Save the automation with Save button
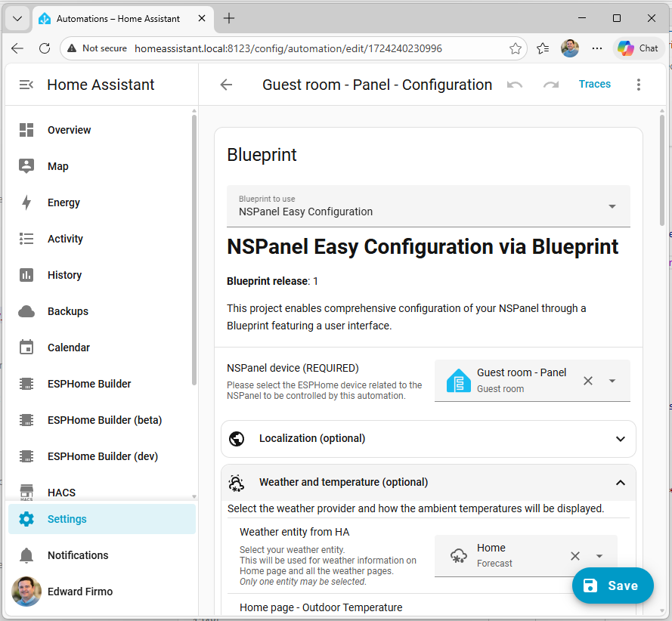672x621 pixels. coord(613,585)
